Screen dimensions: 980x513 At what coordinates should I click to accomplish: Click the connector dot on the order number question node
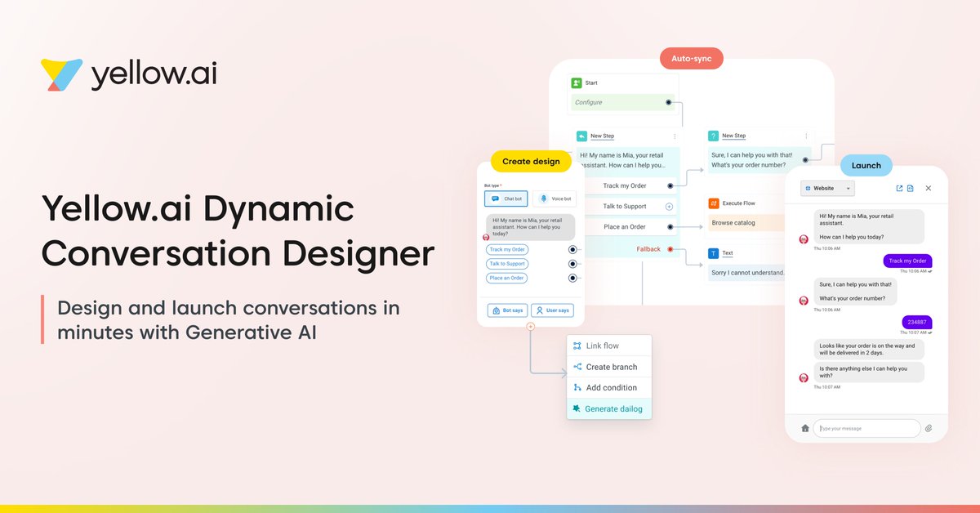pyautogui.click(x=806, y=160)
